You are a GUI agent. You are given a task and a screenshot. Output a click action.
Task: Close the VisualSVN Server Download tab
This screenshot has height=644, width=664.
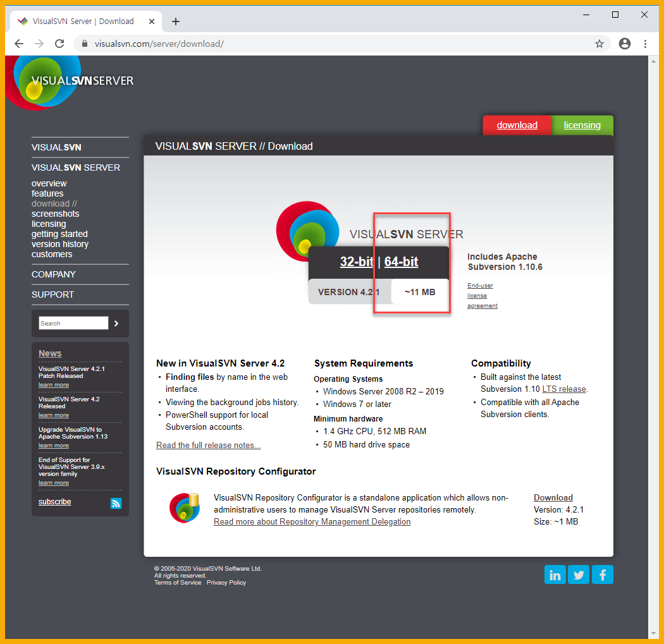click(x=152, y=21)
